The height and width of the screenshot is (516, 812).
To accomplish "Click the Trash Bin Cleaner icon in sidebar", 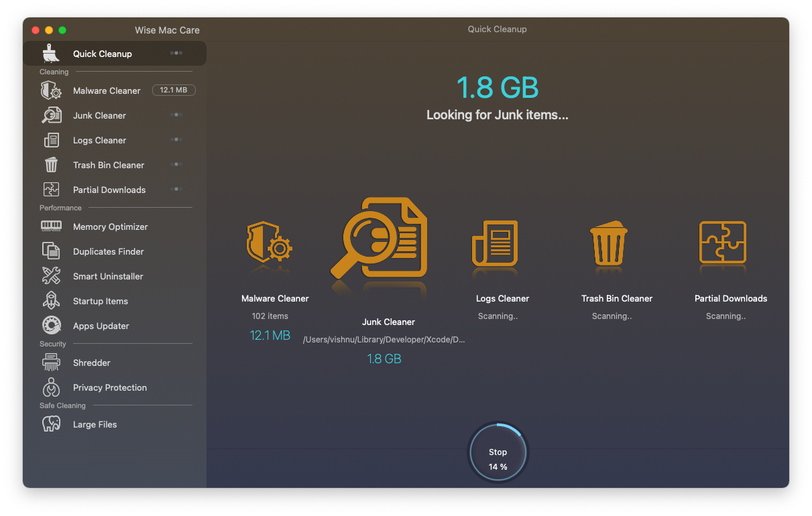I will (x=51, y=165).
